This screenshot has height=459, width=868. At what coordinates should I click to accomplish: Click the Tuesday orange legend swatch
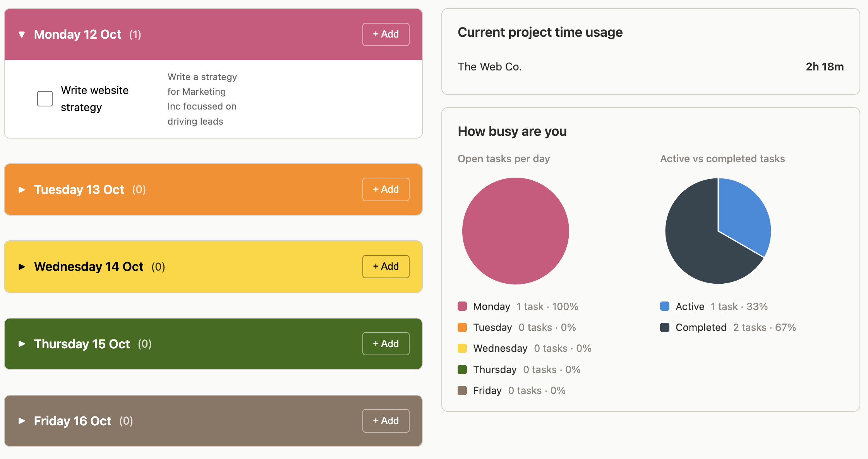[x=462, y=327]
